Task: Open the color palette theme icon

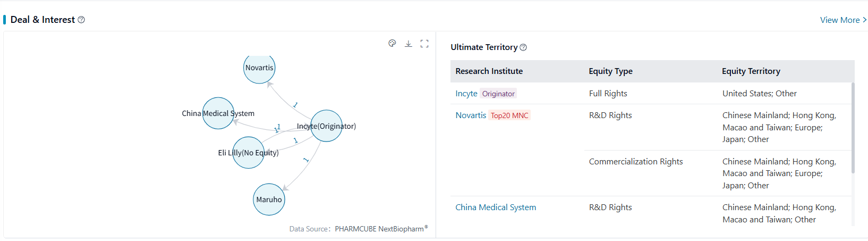Action: point(392,44)
